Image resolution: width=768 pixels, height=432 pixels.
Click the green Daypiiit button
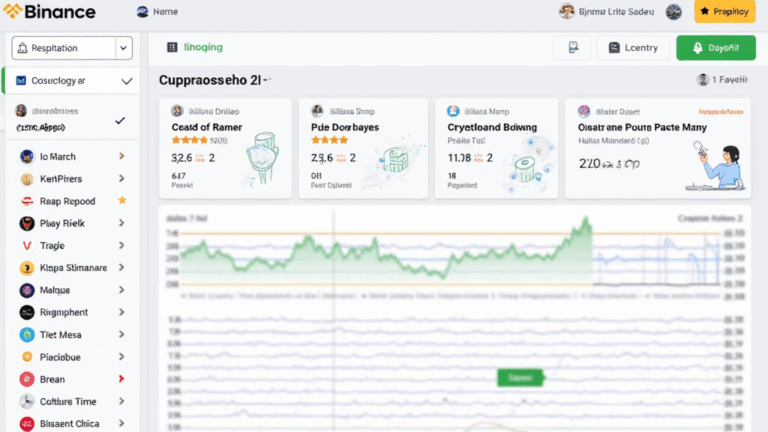[716, 48]
